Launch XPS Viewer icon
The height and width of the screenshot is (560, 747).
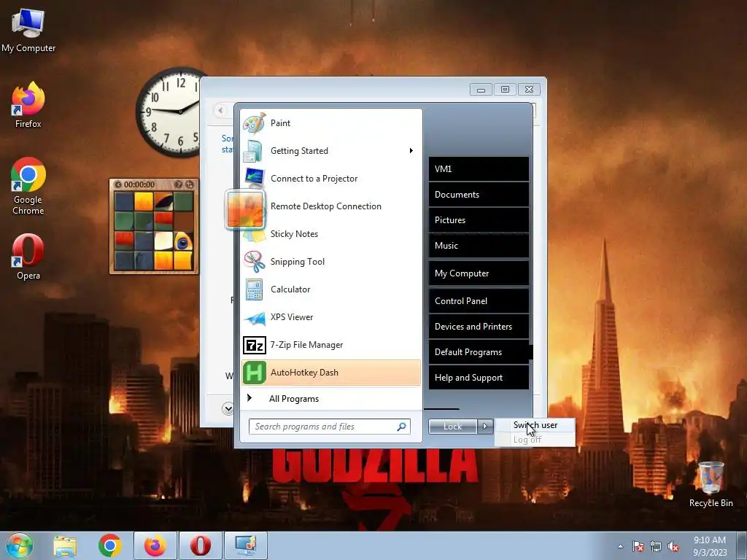point(254,318)
